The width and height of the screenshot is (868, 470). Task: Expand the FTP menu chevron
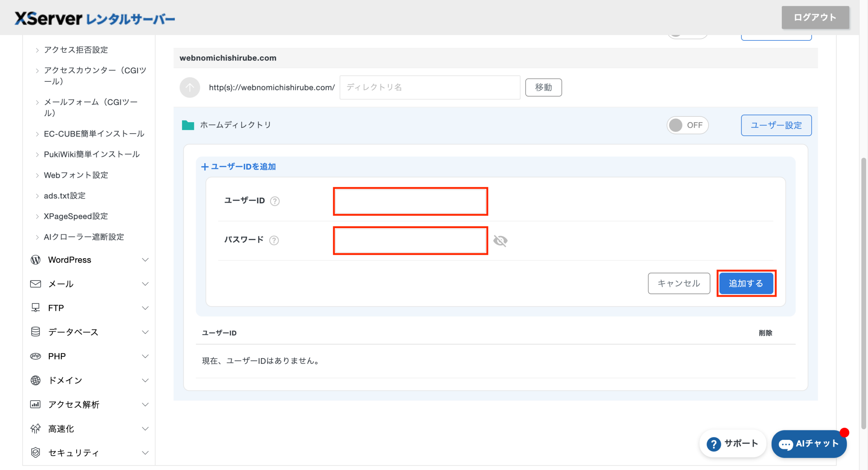tap(145, 308)
